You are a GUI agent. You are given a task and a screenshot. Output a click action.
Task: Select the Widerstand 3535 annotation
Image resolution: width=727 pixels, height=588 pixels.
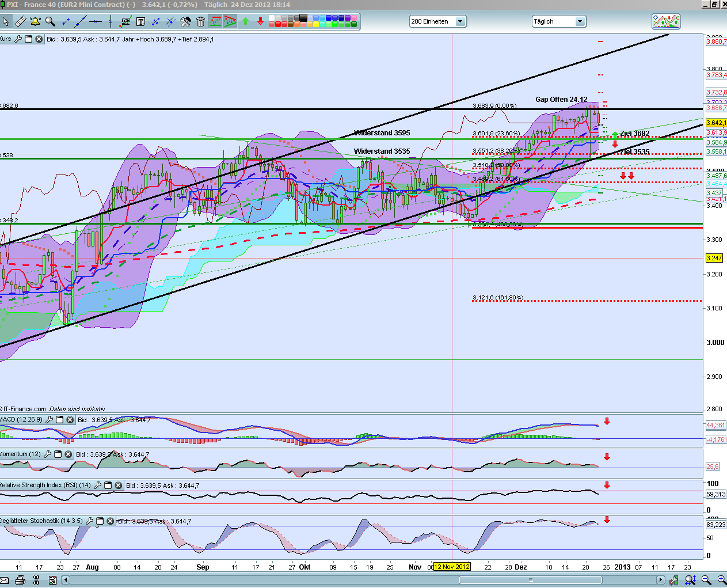click(382, 151)
